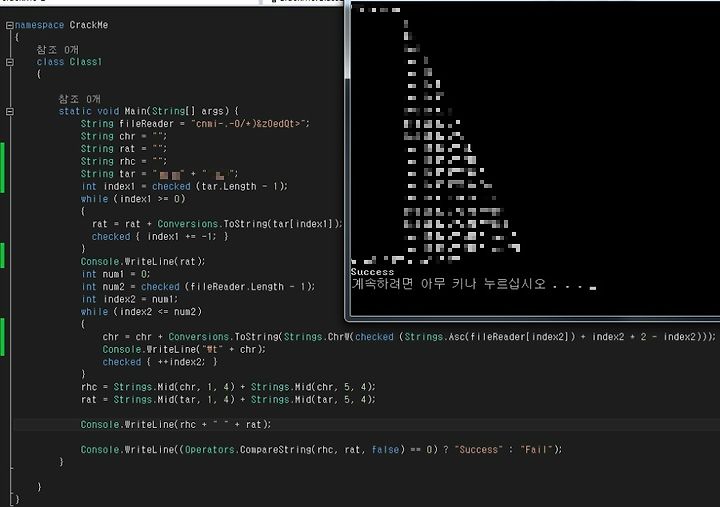Viewport: 720px width, 507px height.
Task: Click the 'checked { index1 += -1; }' line
Action: click(x=160, y=237)
